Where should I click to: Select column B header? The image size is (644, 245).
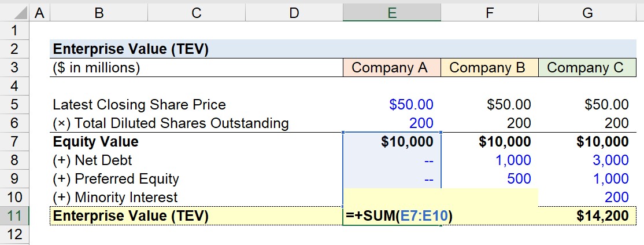(99, 13)
